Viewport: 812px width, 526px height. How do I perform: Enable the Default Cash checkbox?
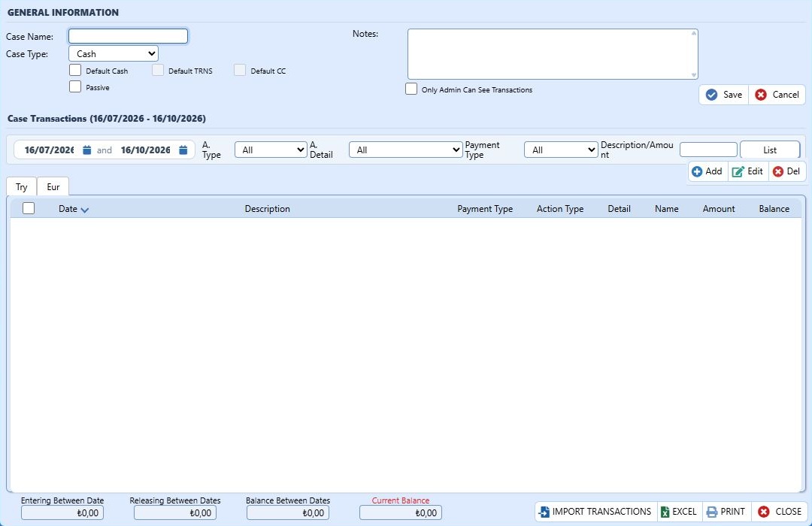coord(75,70)
